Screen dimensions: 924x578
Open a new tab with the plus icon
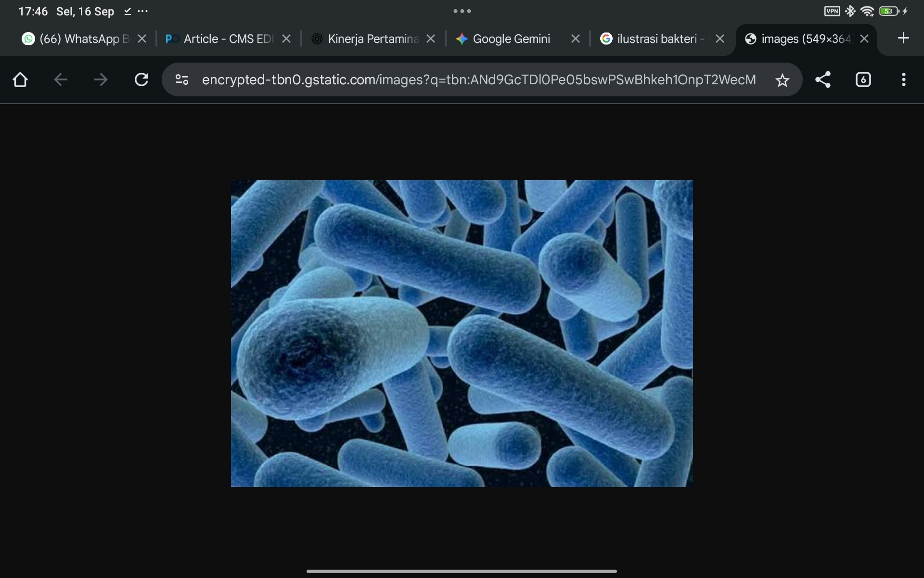click(903, 38)
